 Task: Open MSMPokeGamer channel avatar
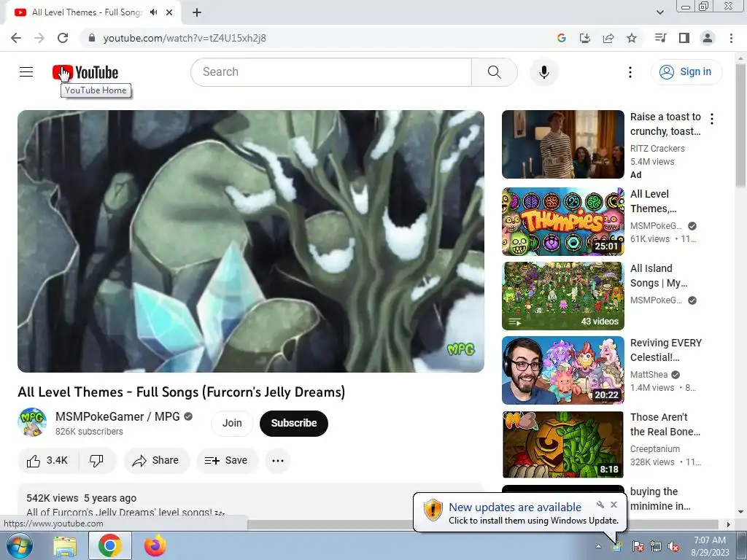(32, 422)
